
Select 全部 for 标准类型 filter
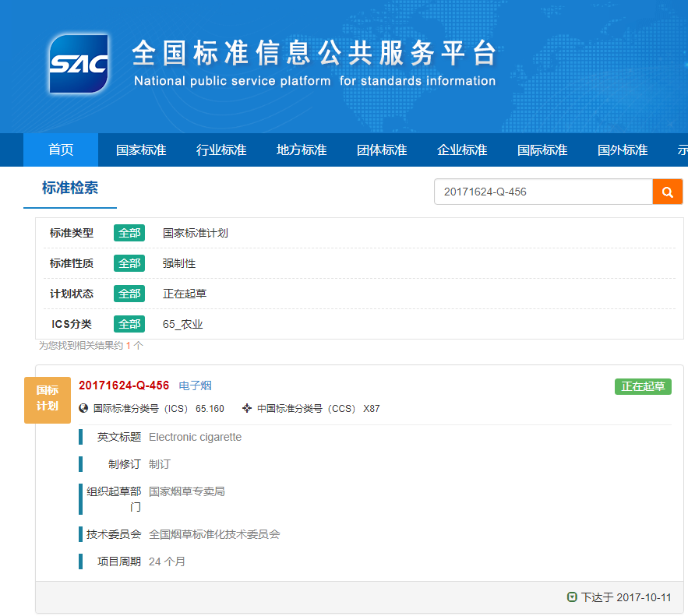pyautogui.click(x=129, y=233)
